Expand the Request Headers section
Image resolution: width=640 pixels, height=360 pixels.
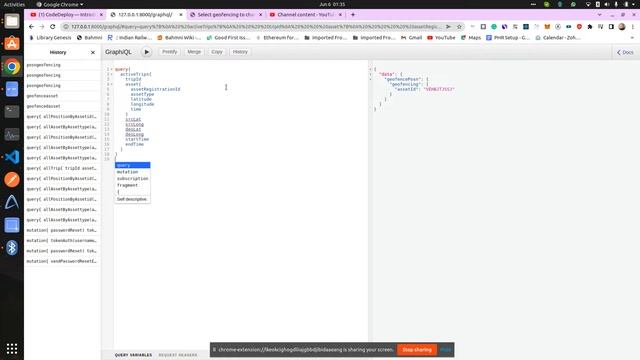coord(178,355)
